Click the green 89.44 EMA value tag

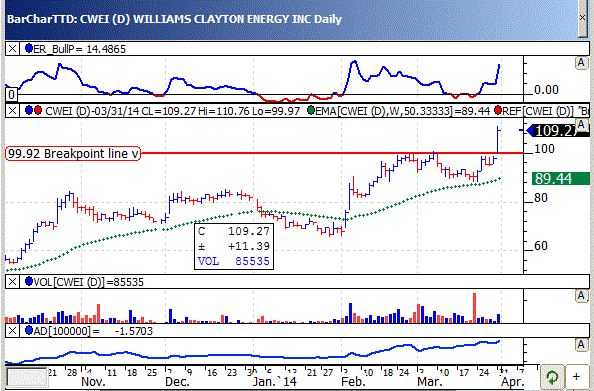click(560, 178)
